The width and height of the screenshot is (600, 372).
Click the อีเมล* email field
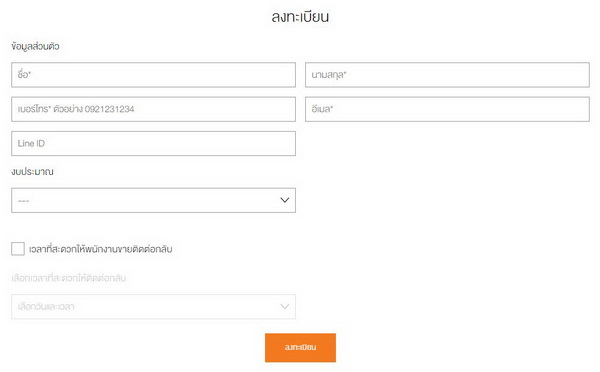[x=447, y=109]
